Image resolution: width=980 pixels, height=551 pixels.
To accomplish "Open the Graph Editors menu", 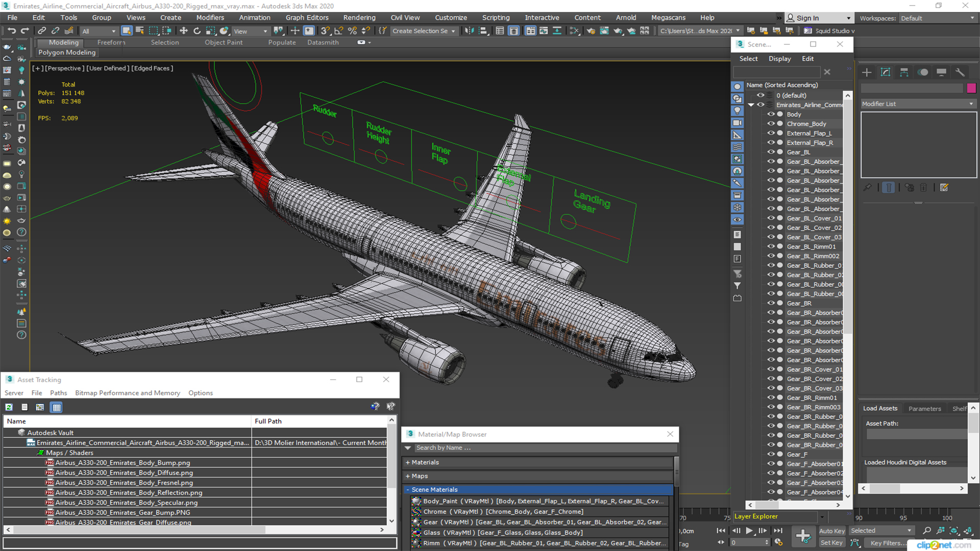I will point(307,18).
